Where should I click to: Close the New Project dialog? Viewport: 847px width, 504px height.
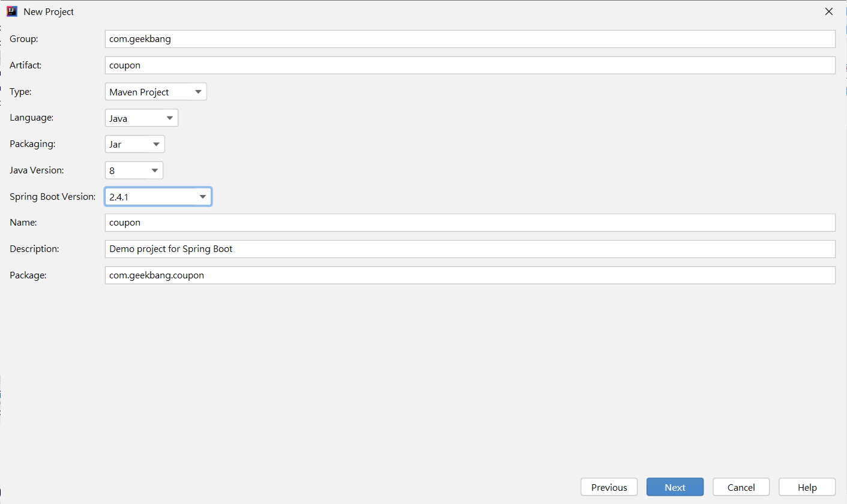tap(829, 11)
